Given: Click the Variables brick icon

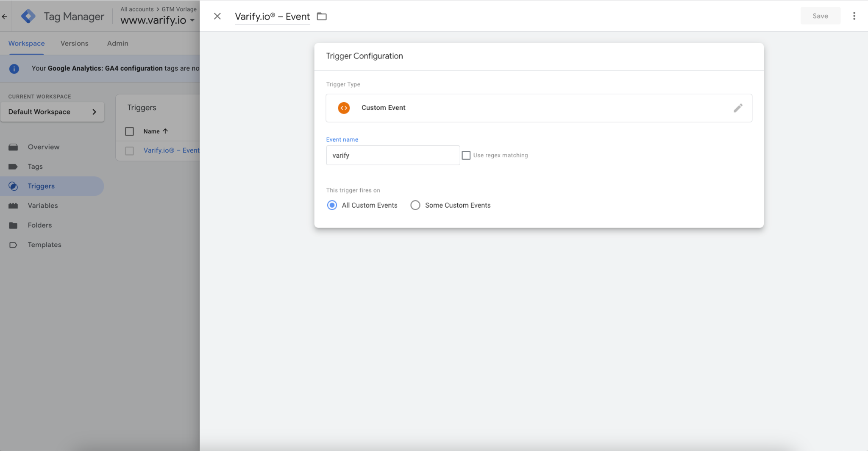Looking at the screenshot, I should 13,206.
